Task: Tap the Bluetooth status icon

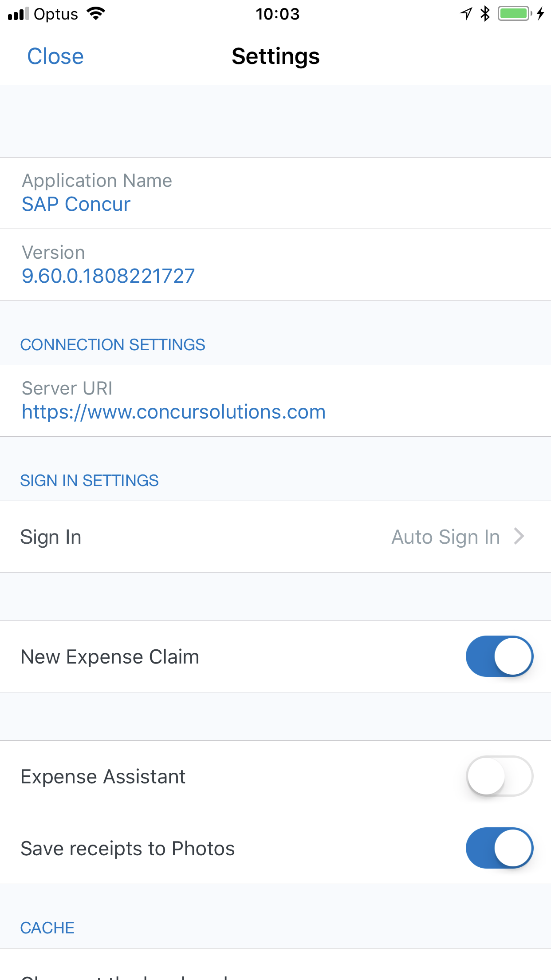Action: pyautogui.click(x=485, y=14)
